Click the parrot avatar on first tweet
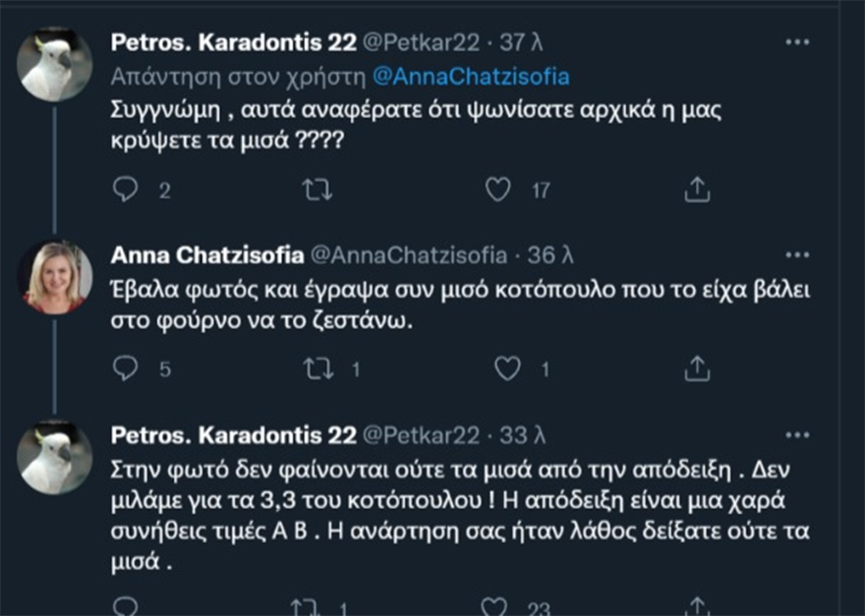 (x=55, y=64)
